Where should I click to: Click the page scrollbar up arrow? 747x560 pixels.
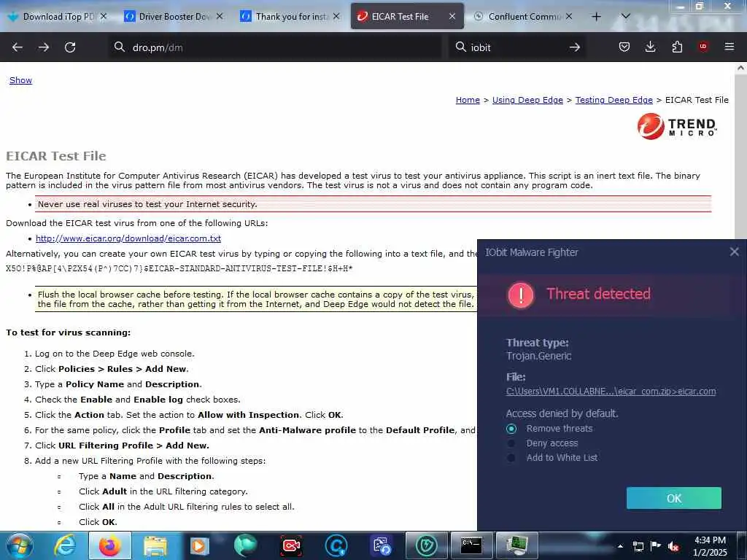[x=740, y=68]
